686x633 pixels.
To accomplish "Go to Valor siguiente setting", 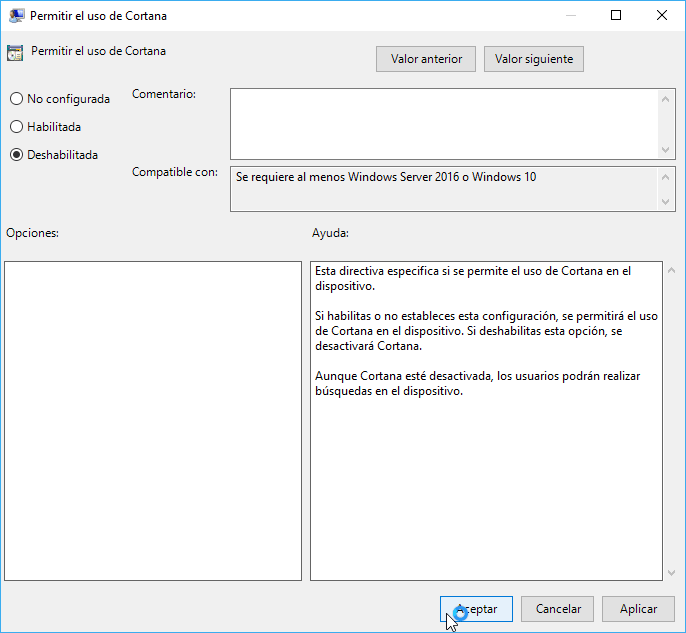I will [534, 59].
